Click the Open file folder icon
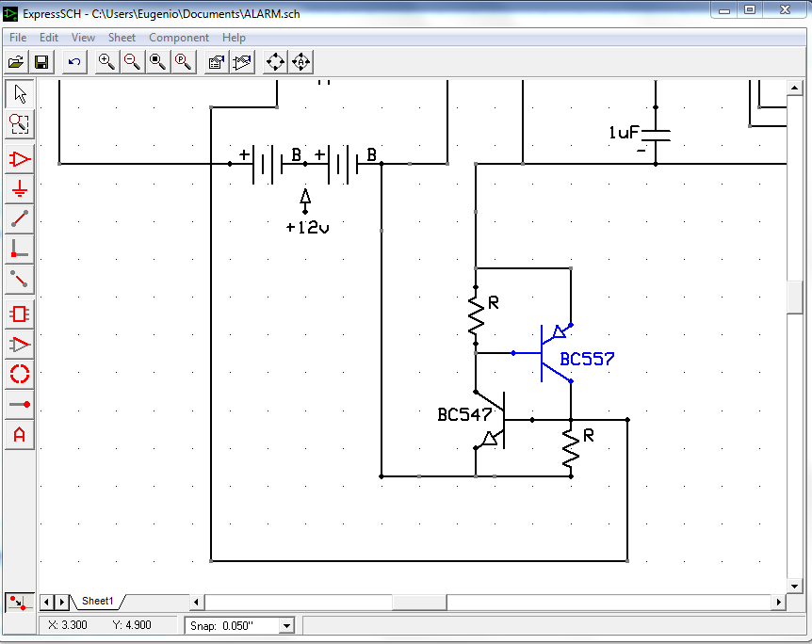The width and height of the screenshot is (812, 644). (x=16, y=62)
